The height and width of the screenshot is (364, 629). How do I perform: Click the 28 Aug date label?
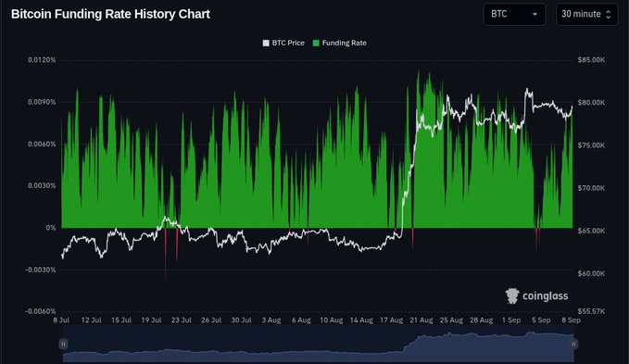click(482, 320)
